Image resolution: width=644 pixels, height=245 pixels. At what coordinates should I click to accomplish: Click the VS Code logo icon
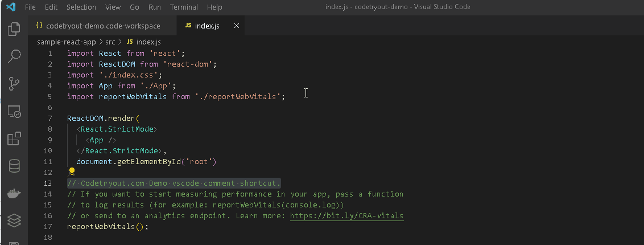click(11, 7)
